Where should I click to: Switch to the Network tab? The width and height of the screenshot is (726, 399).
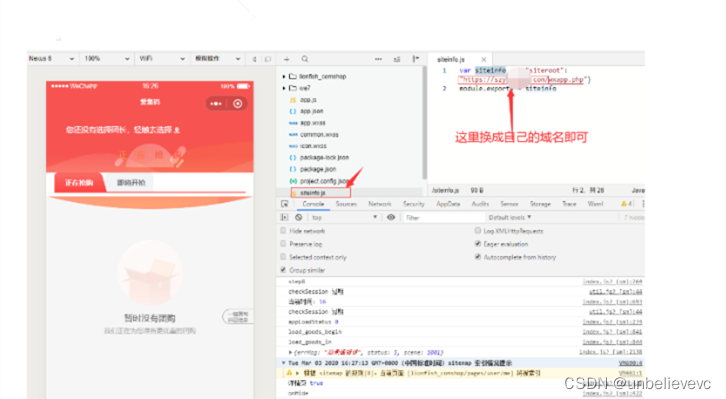pyautogui.click(x=380, y=204)
